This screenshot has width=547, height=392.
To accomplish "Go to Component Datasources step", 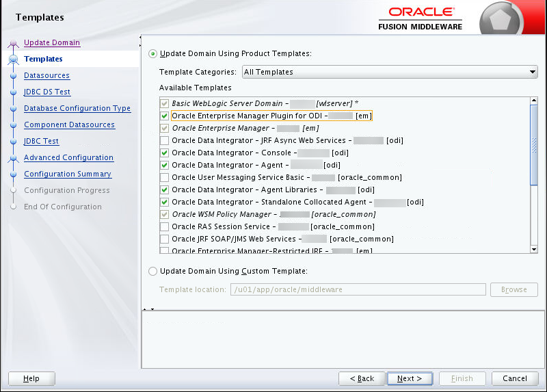I will pos(70,125).
